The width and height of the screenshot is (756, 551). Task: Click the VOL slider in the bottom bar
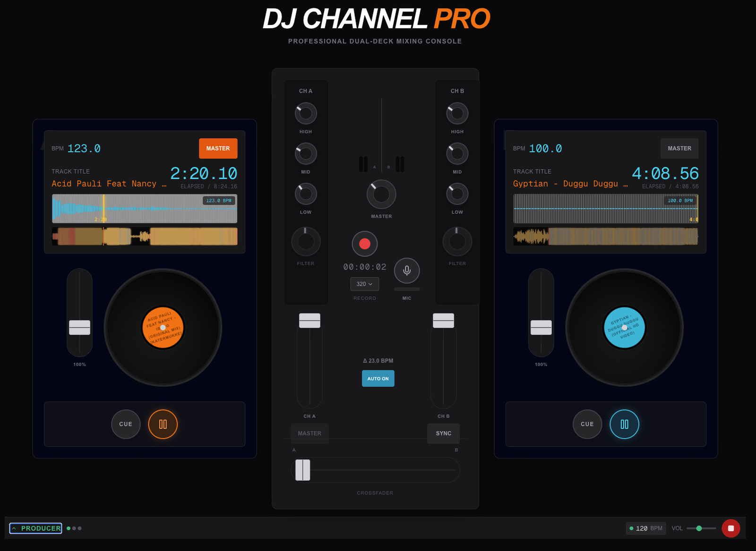click(701, 528)
